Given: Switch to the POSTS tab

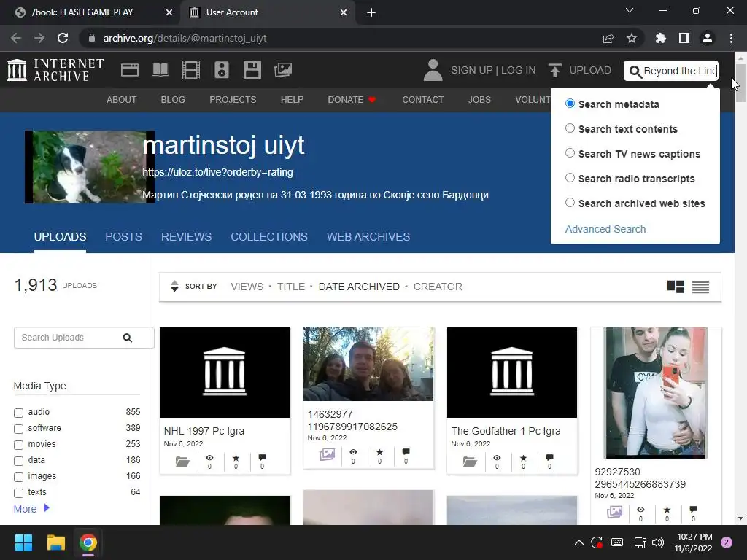Looking at the screenshot, I should (x=123, y=237).
